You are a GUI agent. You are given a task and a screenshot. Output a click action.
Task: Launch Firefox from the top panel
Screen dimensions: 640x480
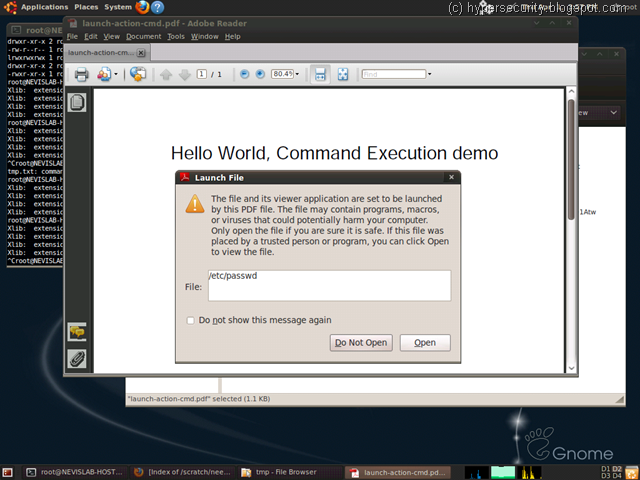point(142,7)
